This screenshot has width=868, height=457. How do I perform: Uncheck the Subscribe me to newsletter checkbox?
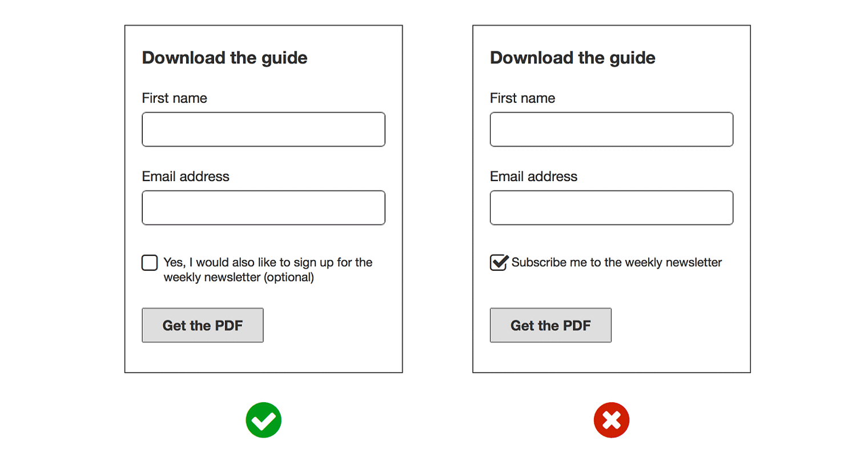click(499, 263)
